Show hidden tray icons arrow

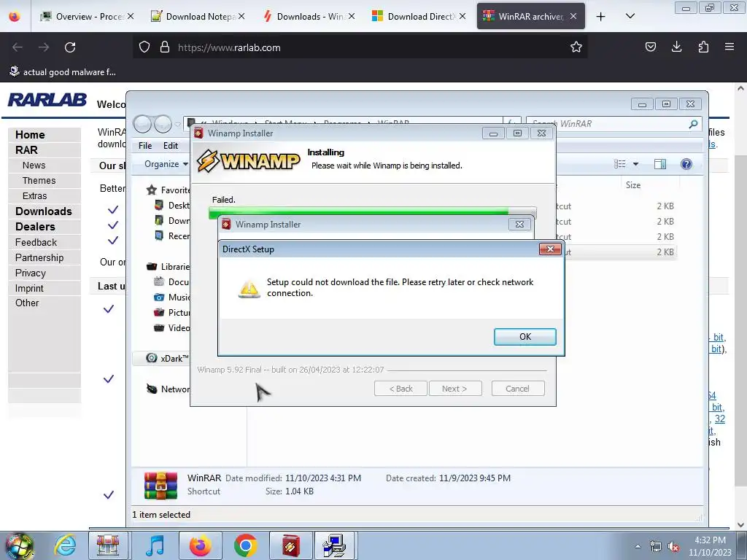coord(638,546)
